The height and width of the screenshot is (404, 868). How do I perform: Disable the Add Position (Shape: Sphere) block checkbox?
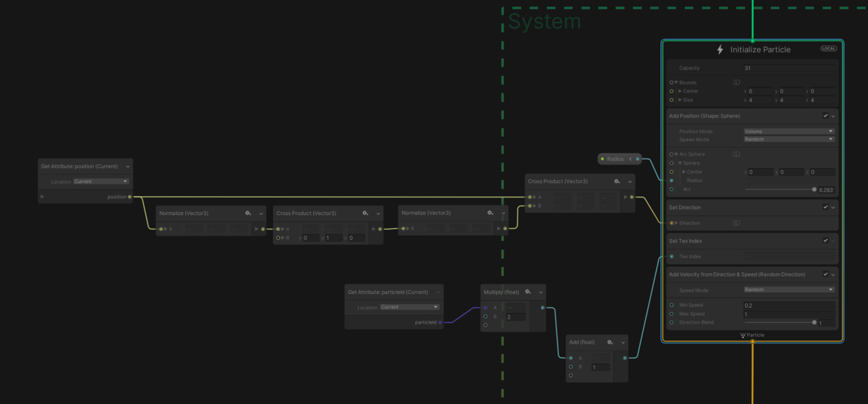[x=825, y=116]
